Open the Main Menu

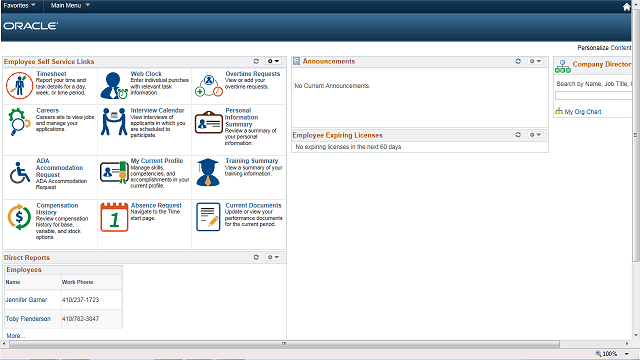pos(70,5)
